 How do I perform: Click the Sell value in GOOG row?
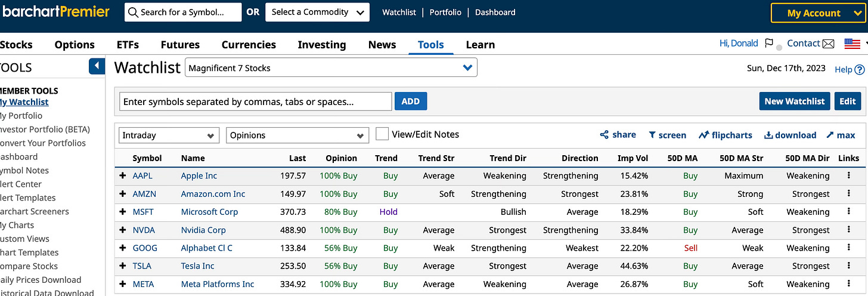tap(690, 248)
